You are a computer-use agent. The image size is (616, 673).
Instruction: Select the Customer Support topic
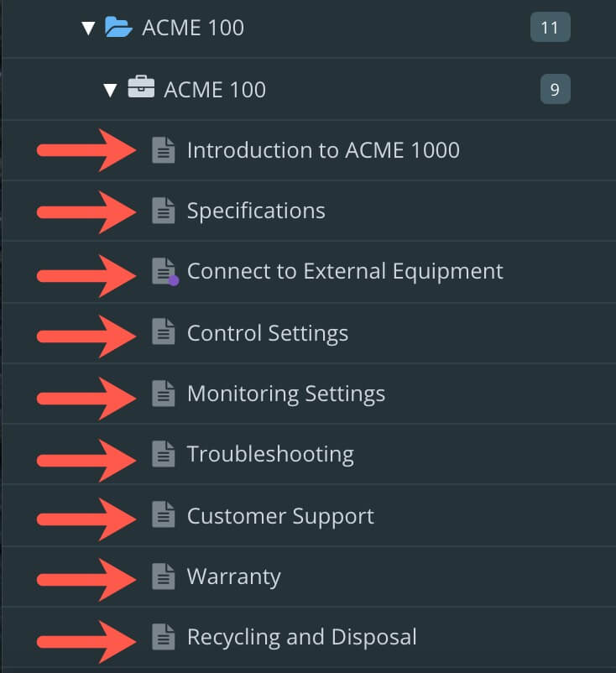pyautogui.click(x=280, y=515)
